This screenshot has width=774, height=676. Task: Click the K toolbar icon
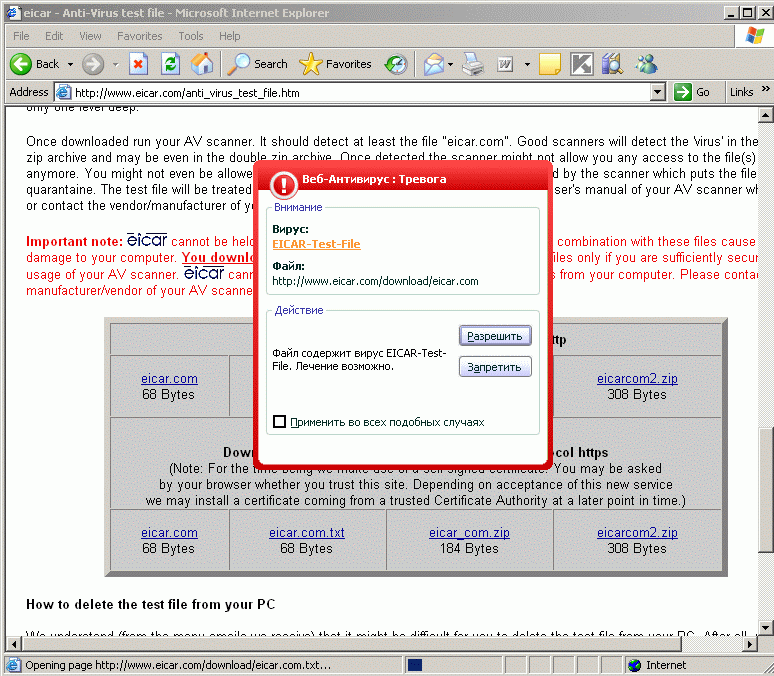point(581,64)
